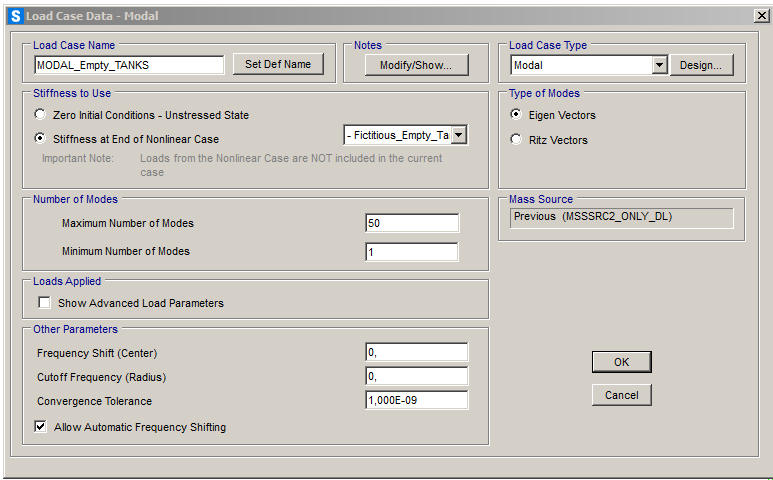The image size is (773, 480).
Task: Expand the nonlinear case Fictitious_Empty_Ta dropdown
Action: pos(459,135)
